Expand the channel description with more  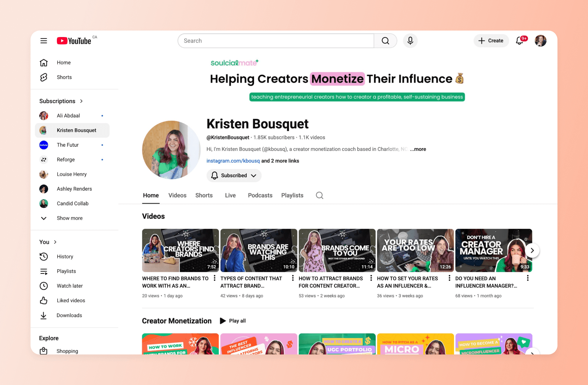[418, 149]
